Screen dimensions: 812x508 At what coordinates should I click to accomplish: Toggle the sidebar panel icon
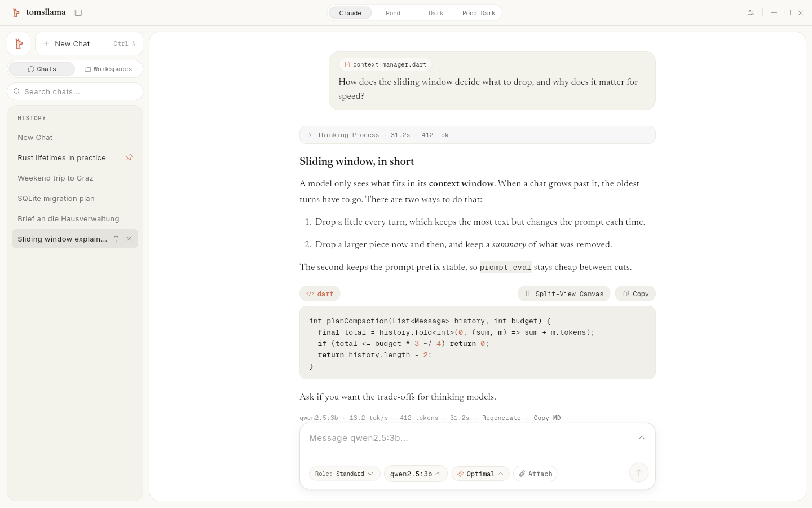point(78,12)
